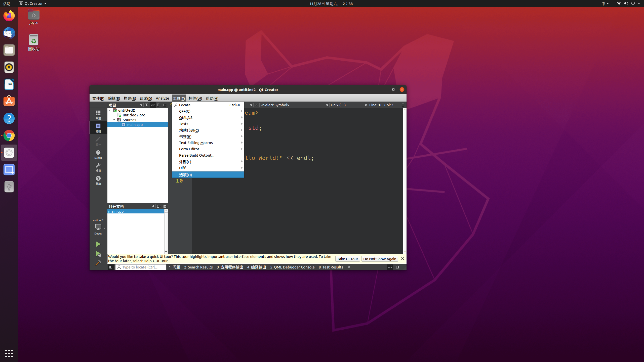Screen dimensions: 644x362
Task: Click the Take UI Tour button
Action: pyautogui.click(x=347, y=259)
